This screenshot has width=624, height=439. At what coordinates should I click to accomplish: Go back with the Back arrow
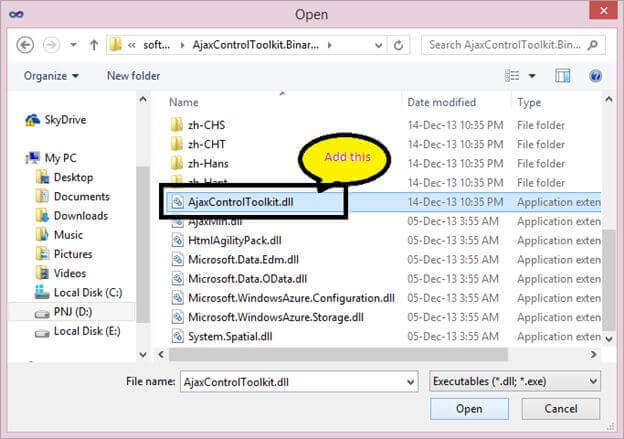coord(25,45)
